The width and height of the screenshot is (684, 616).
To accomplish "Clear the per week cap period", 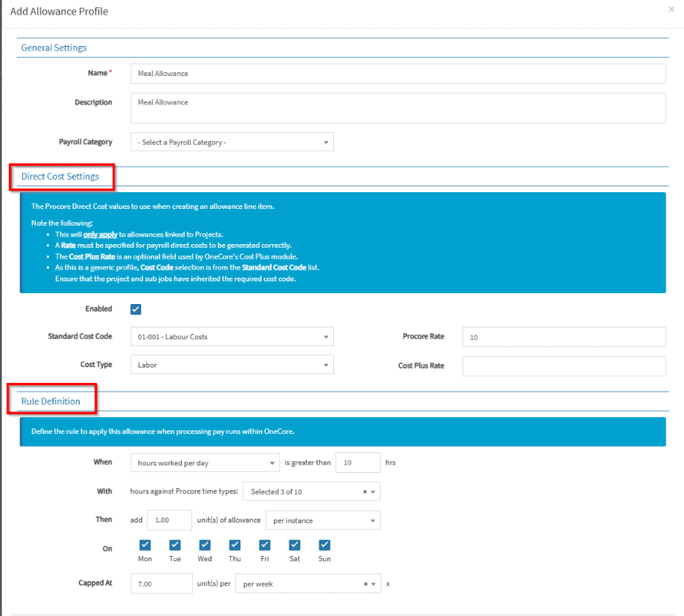I will tap(365, 585).
